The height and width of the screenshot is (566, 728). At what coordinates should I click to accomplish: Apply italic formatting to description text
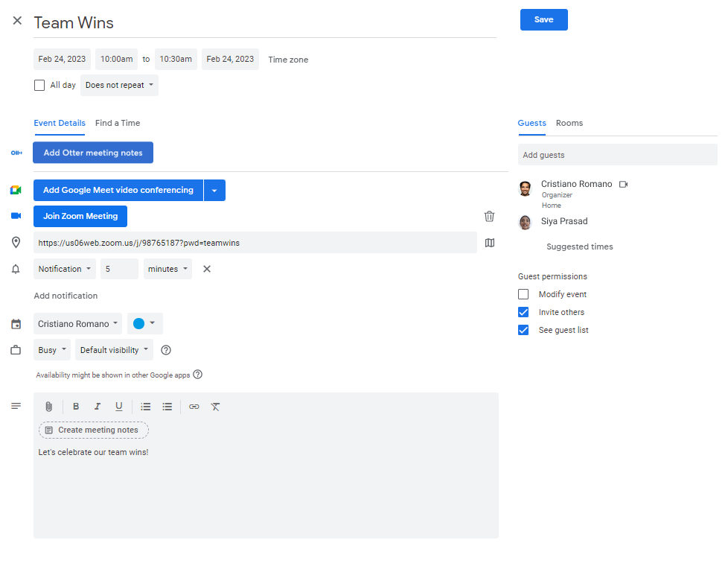click(97, 407)
